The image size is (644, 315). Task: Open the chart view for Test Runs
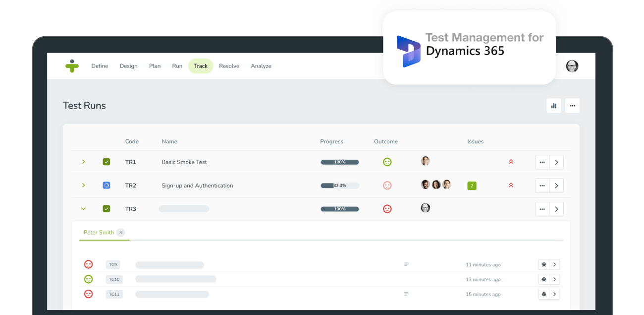point(553,106)
